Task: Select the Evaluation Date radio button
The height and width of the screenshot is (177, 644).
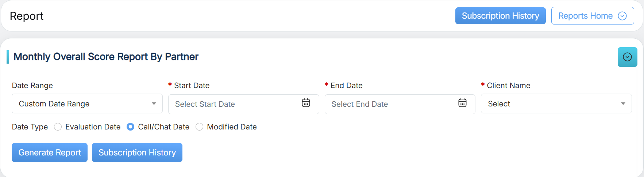Action: (58, 127)
